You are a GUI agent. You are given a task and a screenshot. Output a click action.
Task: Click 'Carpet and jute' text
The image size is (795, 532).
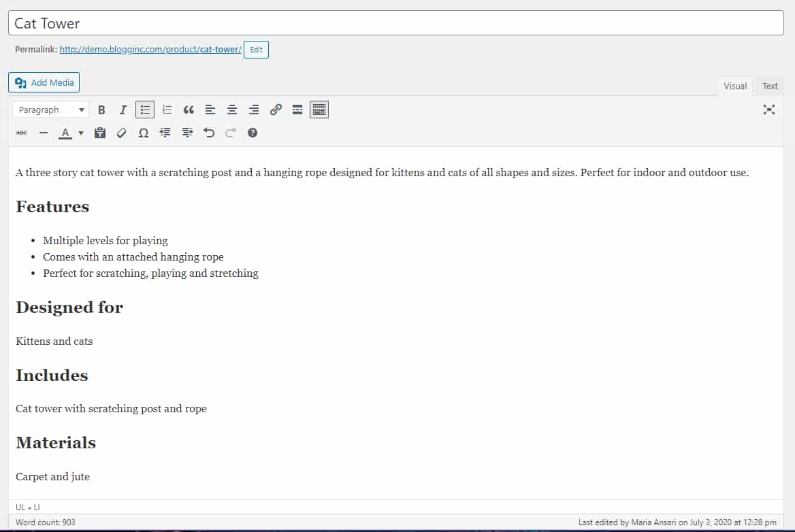52,476
